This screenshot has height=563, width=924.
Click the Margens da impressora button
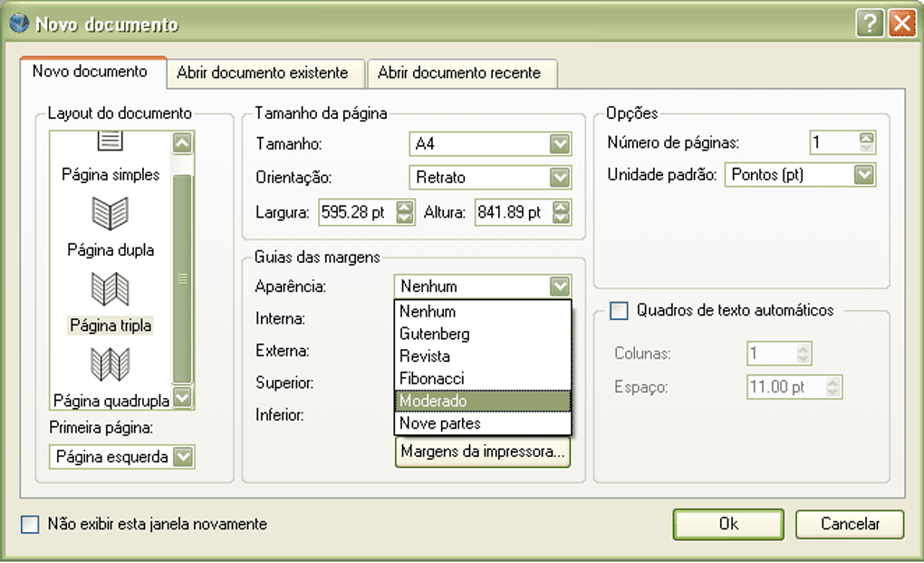[482, 451]
